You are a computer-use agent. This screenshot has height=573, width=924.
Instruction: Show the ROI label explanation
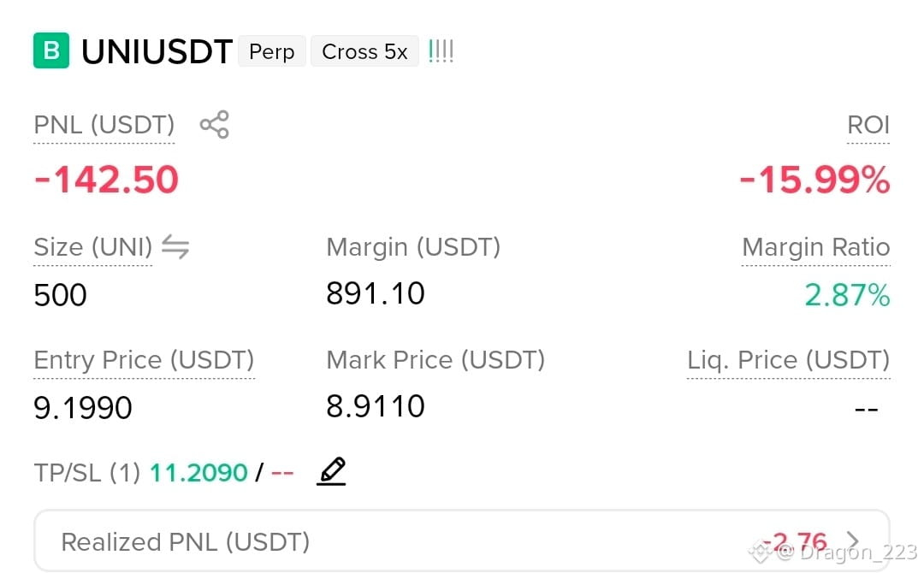(x=868, y=125)
